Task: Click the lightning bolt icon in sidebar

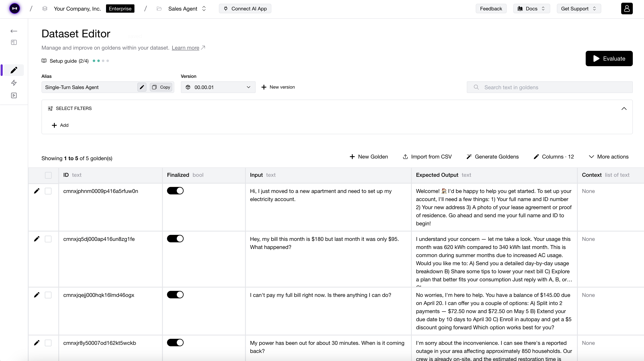Action: point(14,83)
